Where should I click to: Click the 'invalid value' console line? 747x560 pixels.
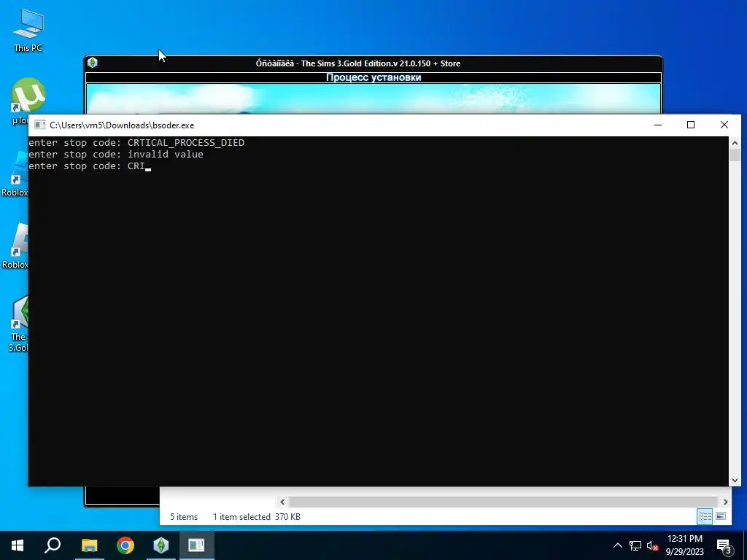[x=116, y=155]
